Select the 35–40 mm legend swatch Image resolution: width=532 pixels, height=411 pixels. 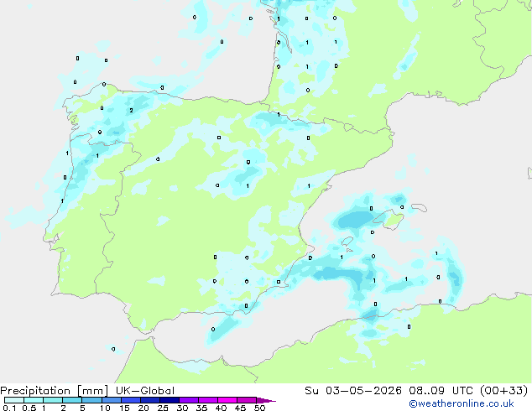click(208, 400)
